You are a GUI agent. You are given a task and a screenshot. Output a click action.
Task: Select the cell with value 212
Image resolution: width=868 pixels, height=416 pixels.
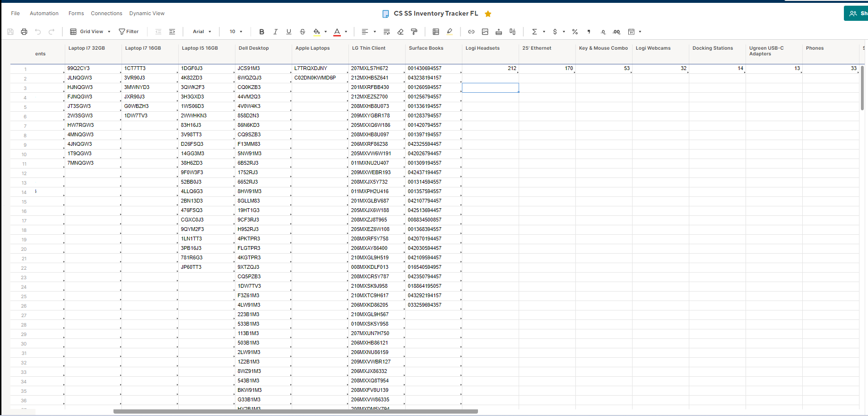point(490,69)
